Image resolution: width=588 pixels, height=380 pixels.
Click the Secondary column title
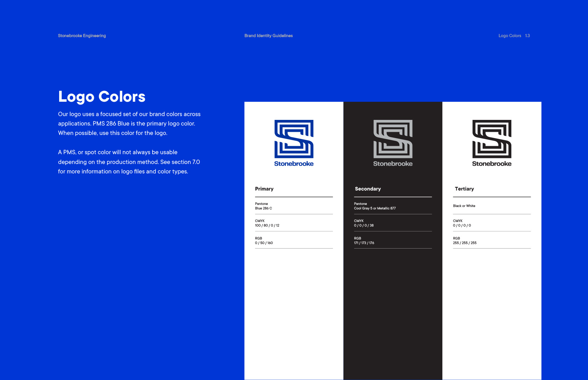click(368, 189)
